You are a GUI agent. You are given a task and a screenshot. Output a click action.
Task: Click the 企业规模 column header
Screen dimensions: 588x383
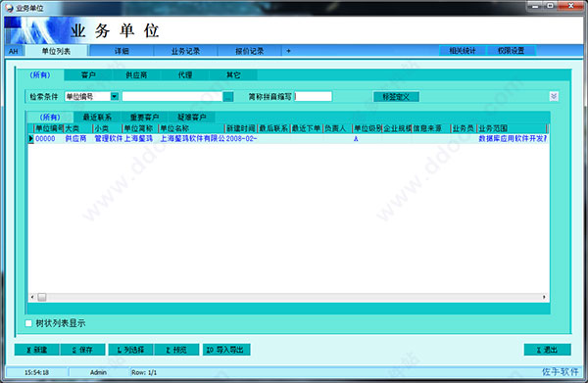pos(397,128)
